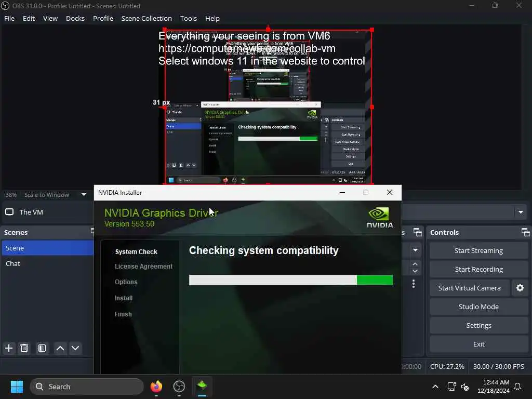The image size is (532, 399).
Task: Click Options step in NVIDIA installer
Action: pos(126,282)
